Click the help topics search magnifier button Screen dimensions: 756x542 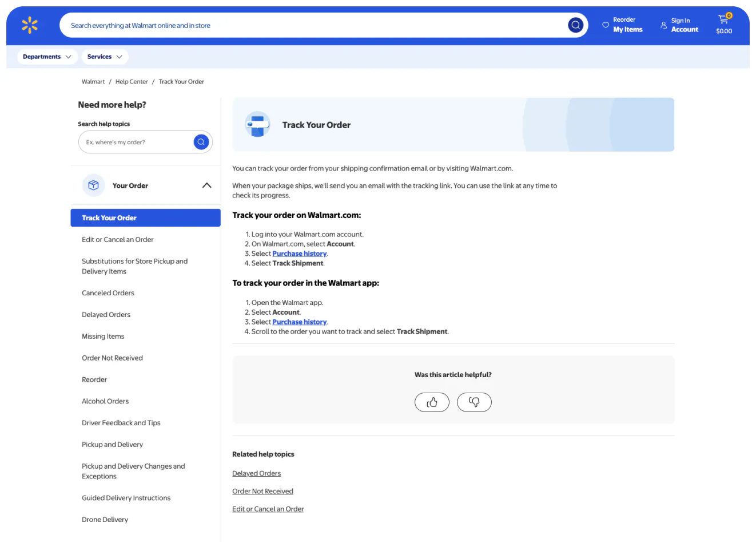point(201,142)
